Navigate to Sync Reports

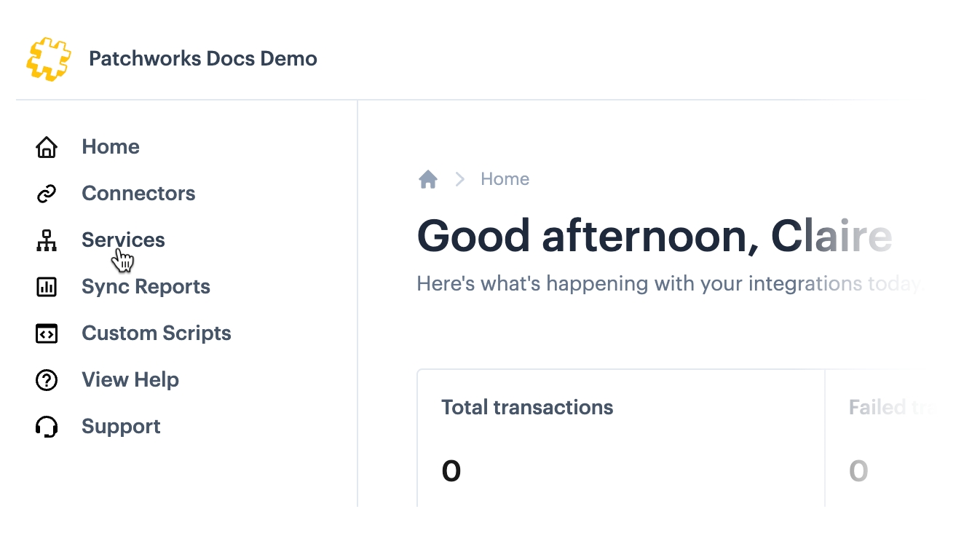[146, 287]
